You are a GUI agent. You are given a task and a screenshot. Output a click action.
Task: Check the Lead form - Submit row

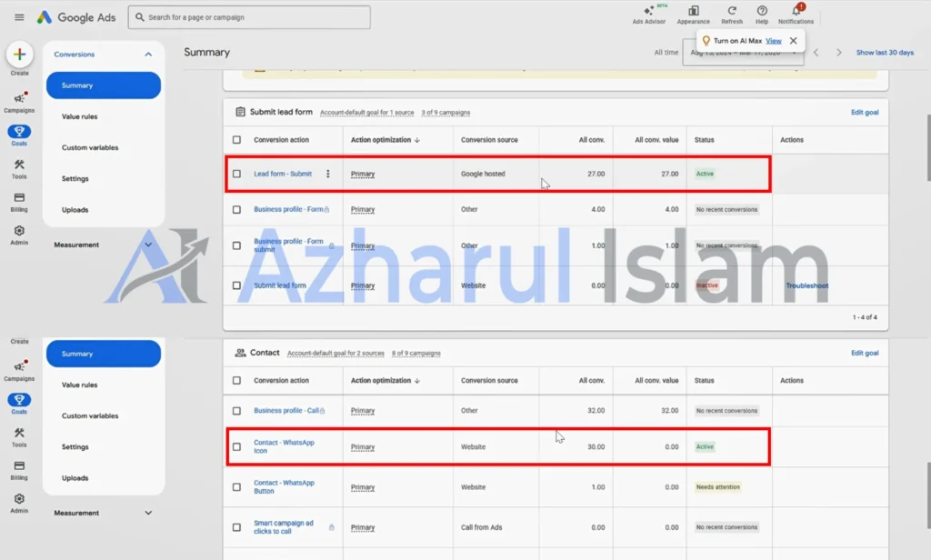click(x=237, y=174)
